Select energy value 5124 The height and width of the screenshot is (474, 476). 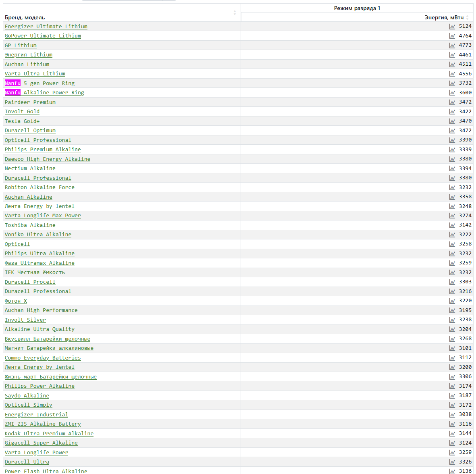pyautogui.click(x=465, y=27)
